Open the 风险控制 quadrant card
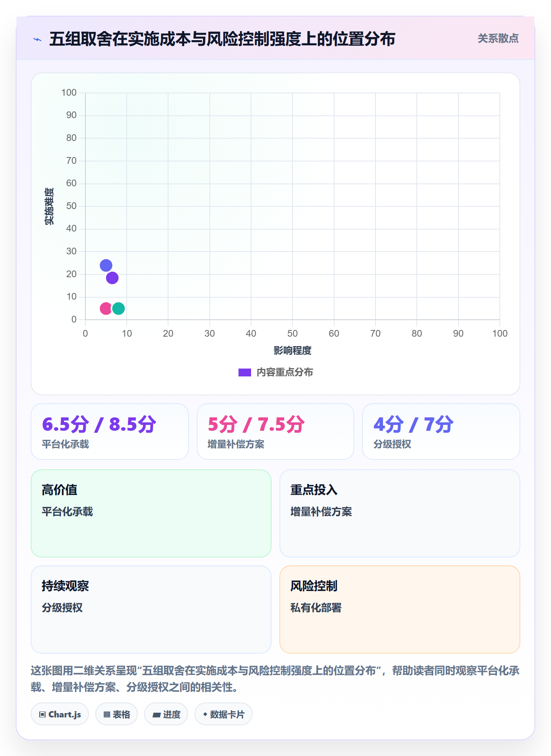The width and height of the screenshot is (551, 756). pos(400,610)
